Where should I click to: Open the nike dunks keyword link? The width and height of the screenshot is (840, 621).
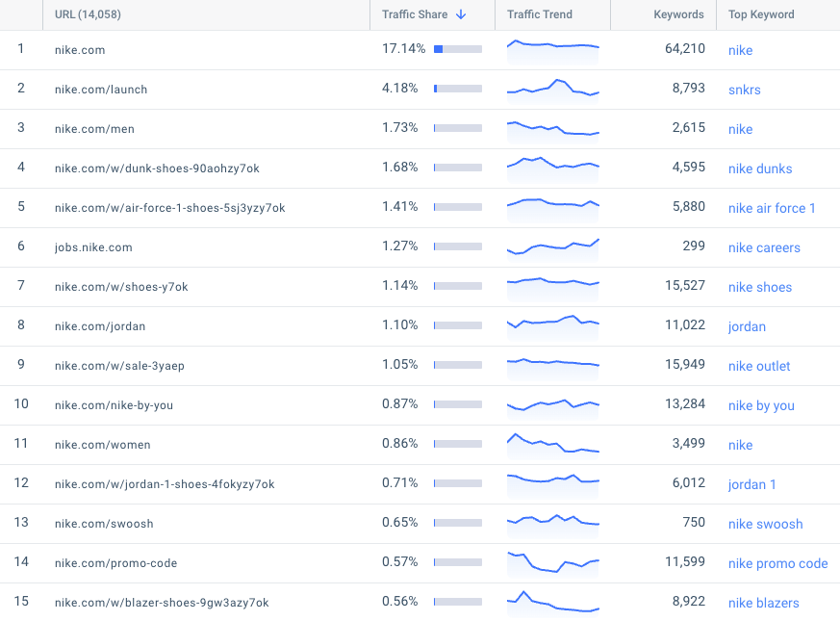759,168
